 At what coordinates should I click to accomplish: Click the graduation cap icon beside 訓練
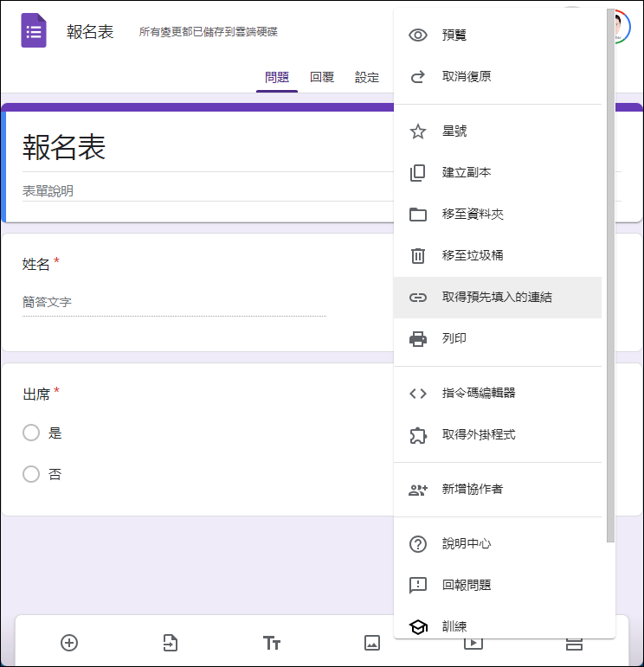417,626
